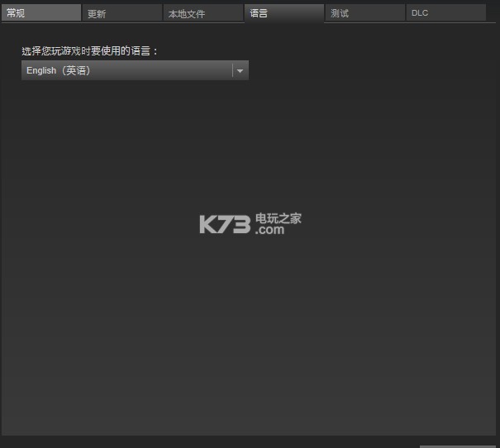Click the word English in language box
Viewport: 500px width, 448px height.
41,71
